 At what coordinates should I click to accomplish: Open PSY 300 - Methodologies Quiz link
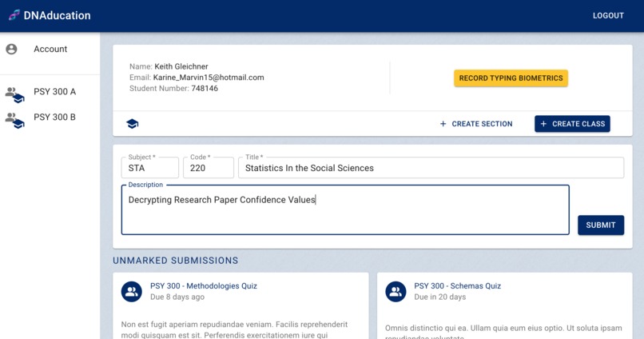point(203,285)
